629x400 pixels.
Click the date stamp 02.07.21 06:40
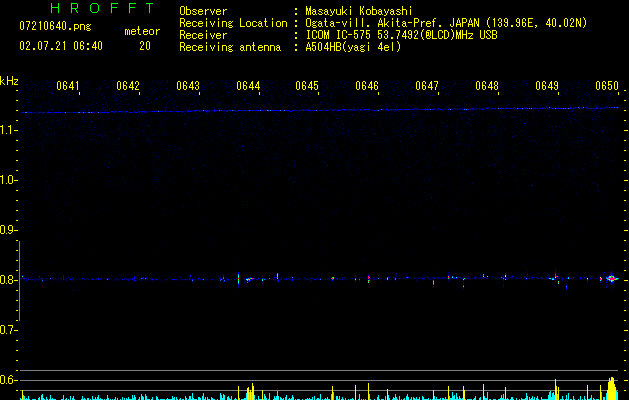pyautogui.click(x=61, y=46)
